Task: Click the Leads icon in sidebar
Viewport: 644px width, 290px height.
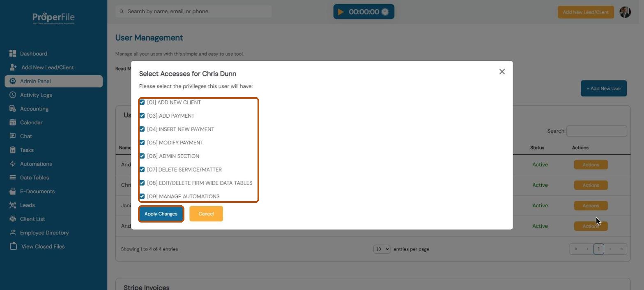Action: 13,205
